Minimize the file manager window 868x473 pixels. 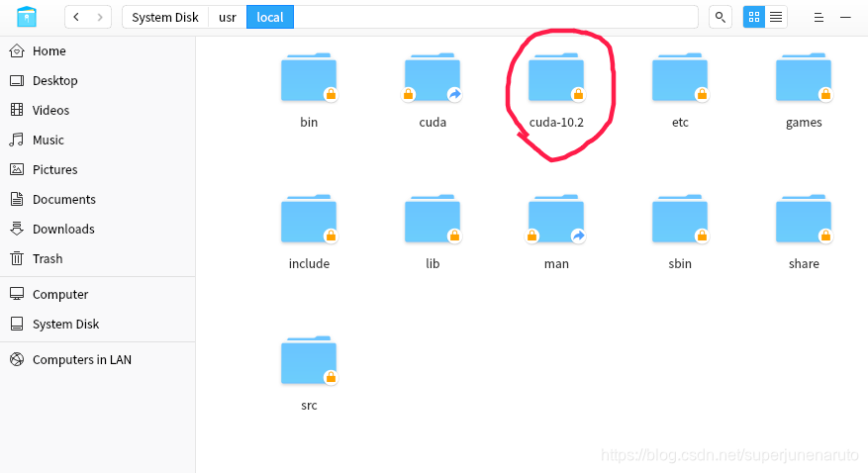point(845,18)
